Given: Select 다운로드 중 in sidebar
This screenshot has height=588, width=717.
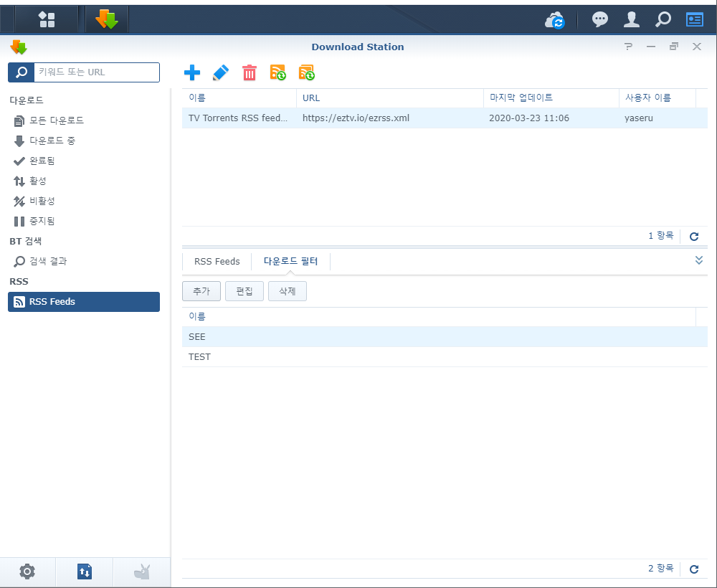Looking at the screenshot, I should [84, 141].
